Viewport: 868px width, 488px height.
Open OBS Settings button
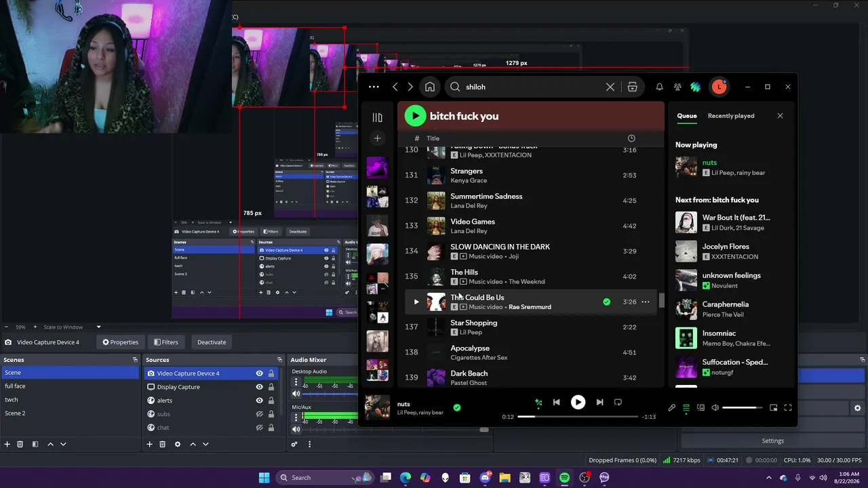773,441
